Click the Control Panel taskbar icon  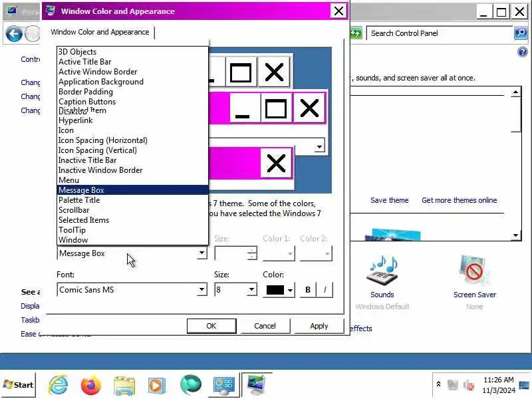(223, 386)
